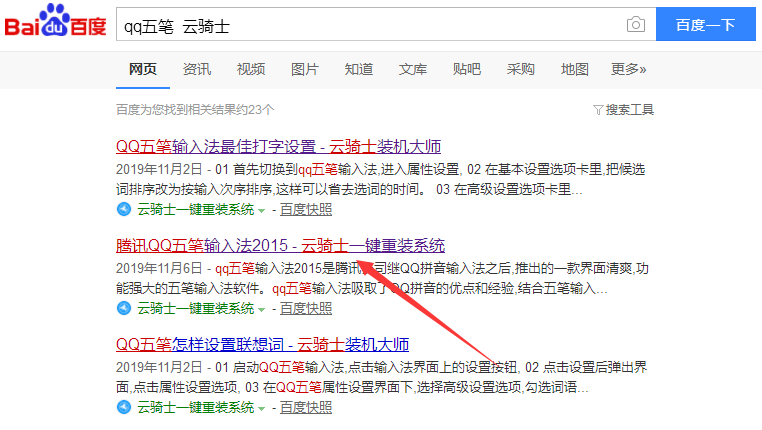Click the Baidu logo
762x430 pixels.
55,21
